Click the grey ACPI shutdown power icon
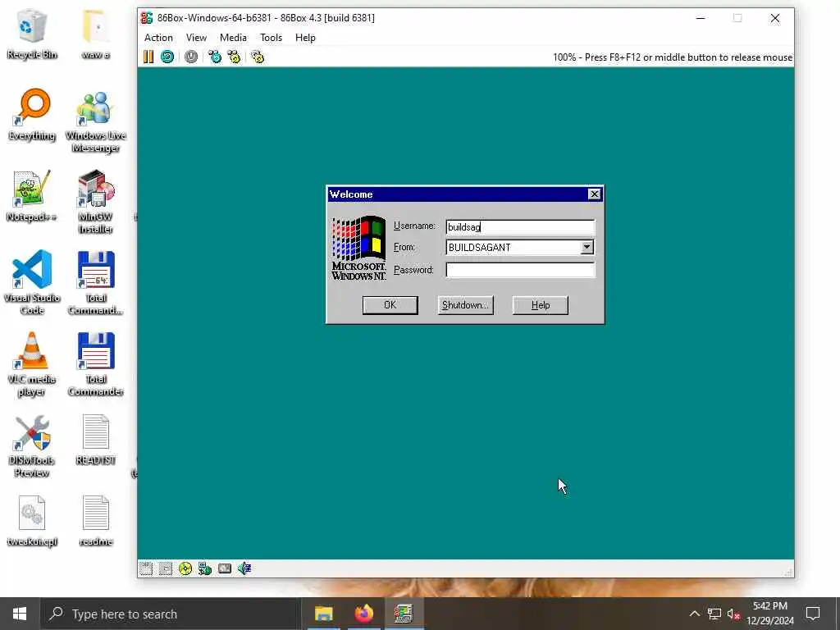 191,57
